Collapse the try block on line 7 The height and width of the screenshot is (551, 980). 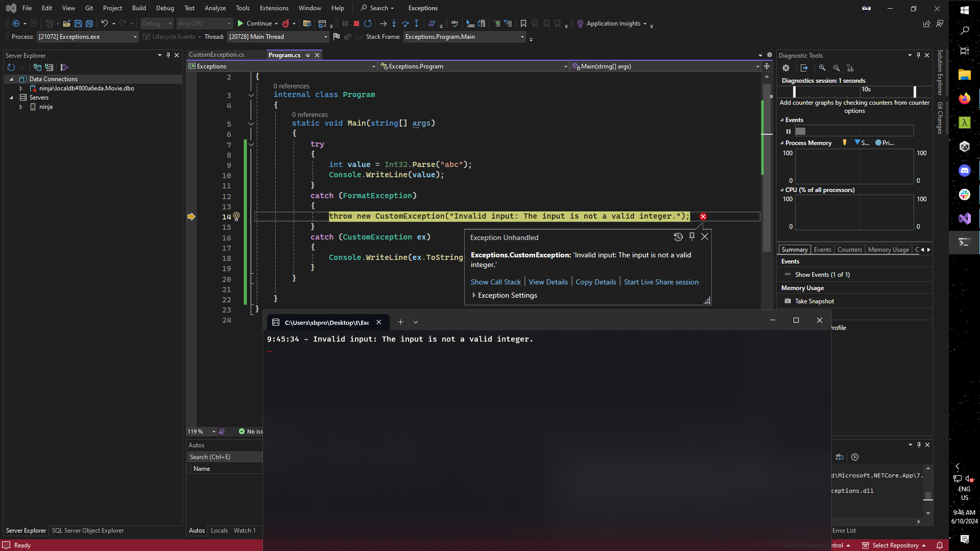251,145
